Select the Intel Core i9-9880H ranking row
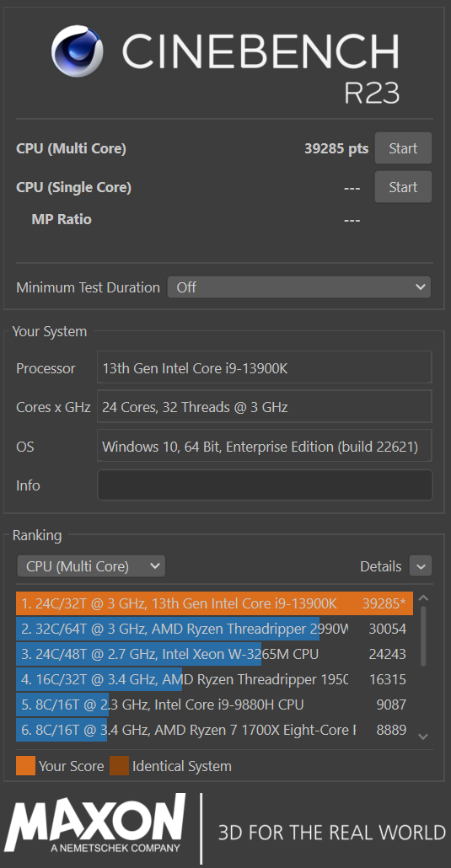Screen dimensions: 451x868 tap(214, 705)
